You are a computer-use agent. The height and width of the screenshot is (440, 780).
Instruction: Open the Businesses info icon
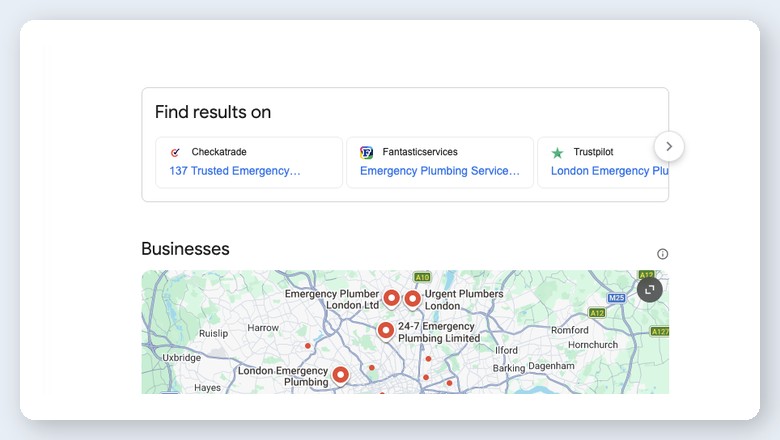[663, 254]
